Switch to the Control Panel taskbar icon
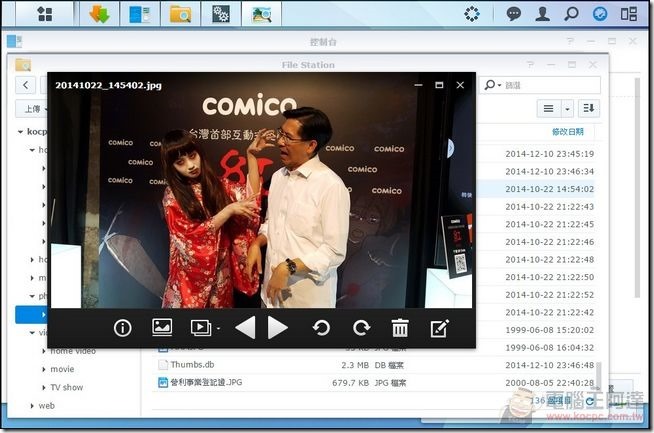This screenshot has height=433, width=654. pyautogui.click(x=140, y=14)
